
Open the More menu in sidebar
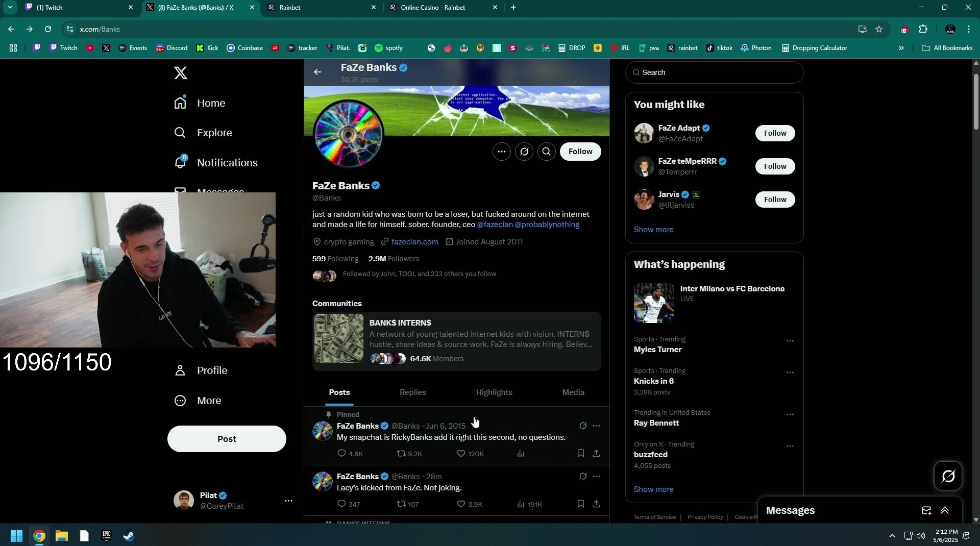point(198,401)
